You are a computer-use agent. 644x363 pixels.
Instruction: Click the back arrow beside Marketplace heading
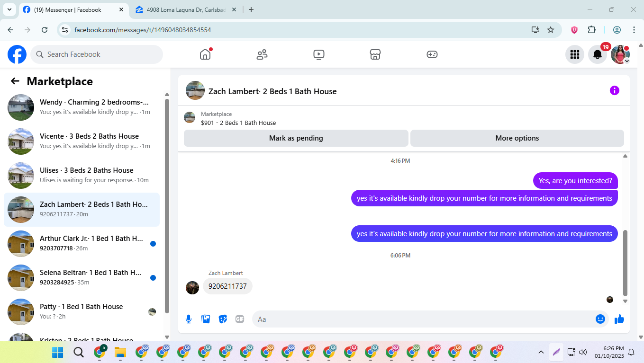[x=15, y=81]
